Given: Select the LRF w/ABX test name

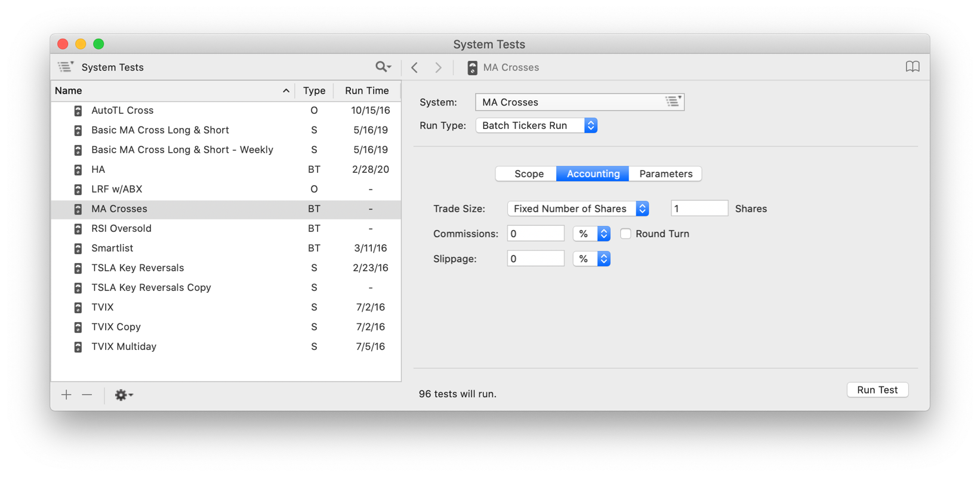Looking at the screenshot, I should [x=117, y=189].
